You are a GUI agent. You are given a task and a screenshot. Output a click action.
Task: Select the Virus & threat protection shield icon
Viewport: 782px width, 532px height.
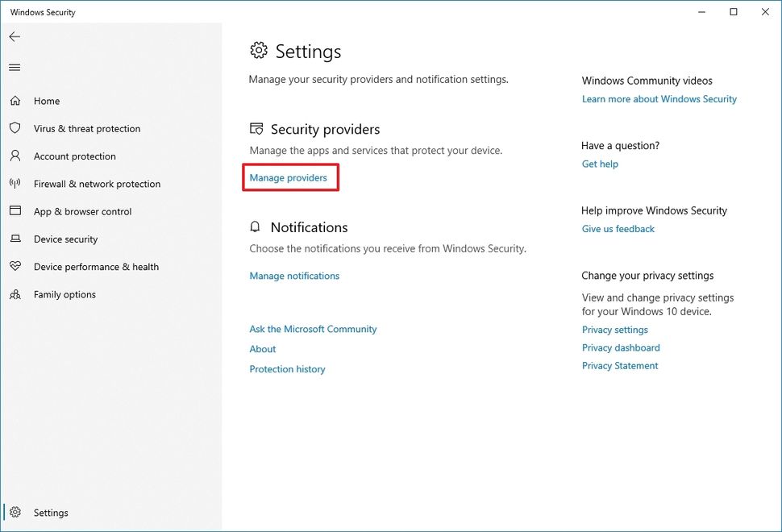(x=15, y=128)
